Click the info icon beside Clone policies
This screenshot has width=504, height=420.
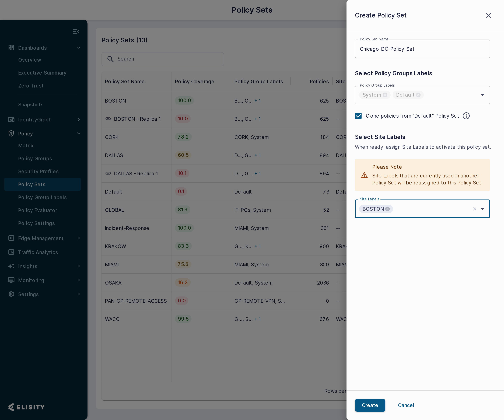point(466,116)
